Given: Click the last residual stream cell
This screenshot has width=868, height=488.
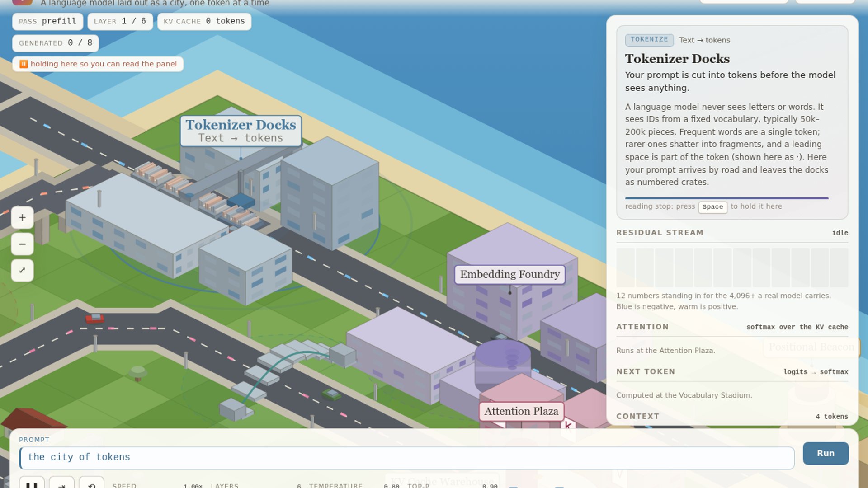Looking at the screenshot, I should 839,267.
